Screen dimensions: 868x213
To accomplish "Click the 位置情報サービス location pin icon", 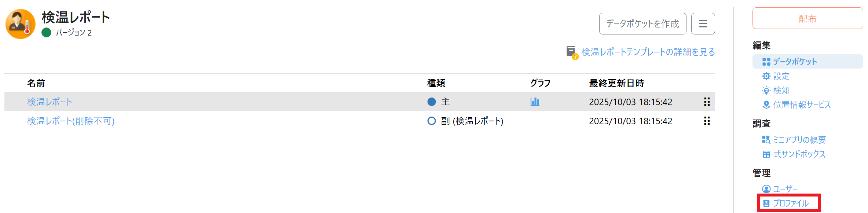I will point(766,105).
